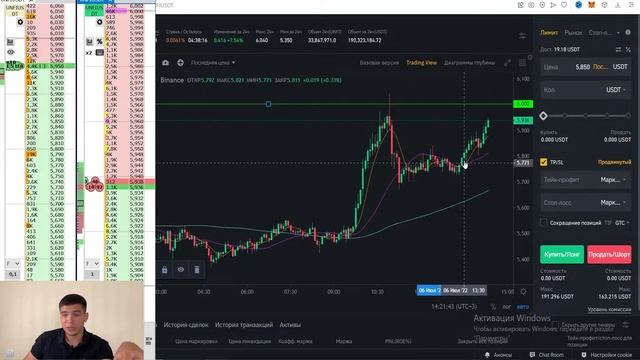This screenshot has height=360, width=640.
Task: Open left order book F dropdown
Action: [12, 264]
